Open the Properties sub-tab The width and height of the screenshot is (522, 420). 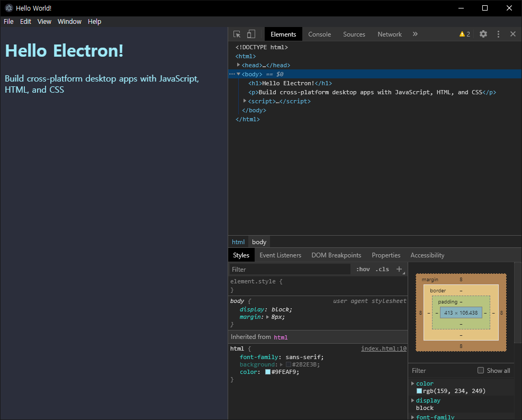pos(386,255)
